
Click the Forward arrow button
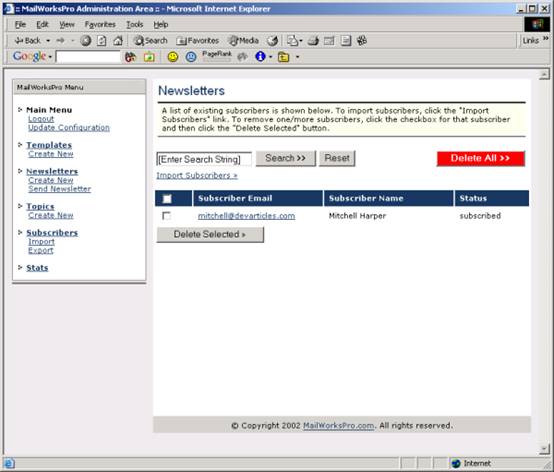(x=61, y=41)
